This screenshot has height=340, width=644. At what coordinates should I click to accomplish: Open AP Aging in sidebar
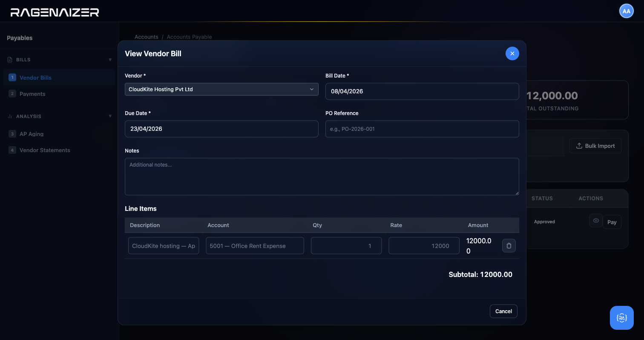coord(59,134)
